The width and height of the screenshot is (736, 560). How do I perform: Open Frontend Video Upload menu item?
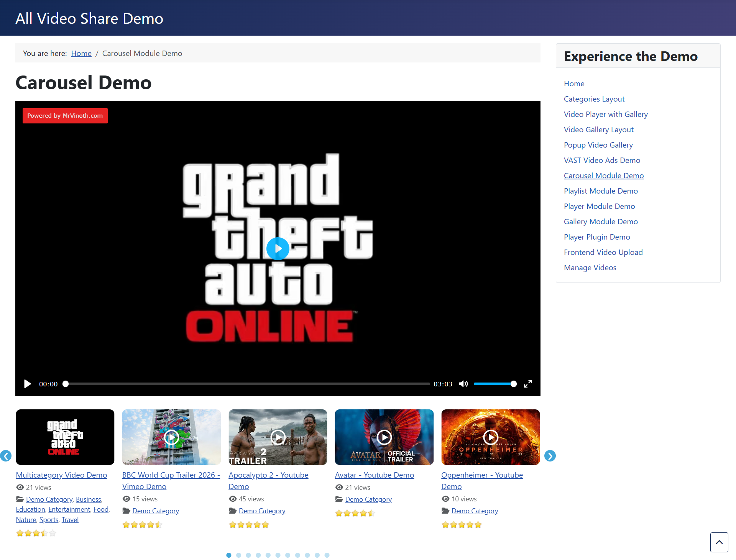[603, 252]
